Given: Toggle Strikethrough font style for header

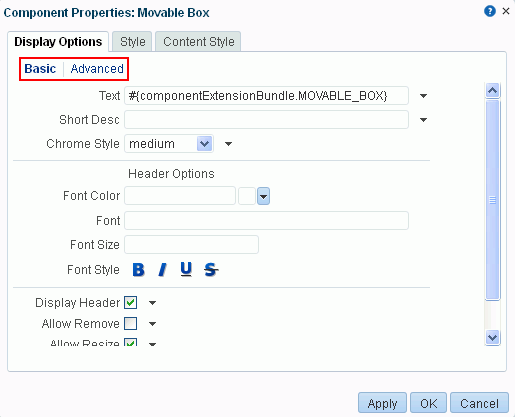Looking at the screenshot, I should (211, 269).
